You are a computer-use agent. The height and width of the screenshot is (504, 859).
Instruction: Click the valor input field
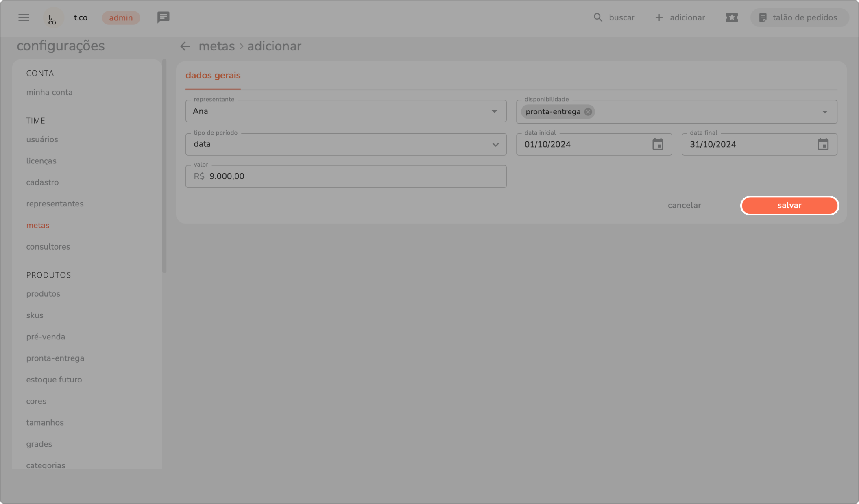point(346,176)
